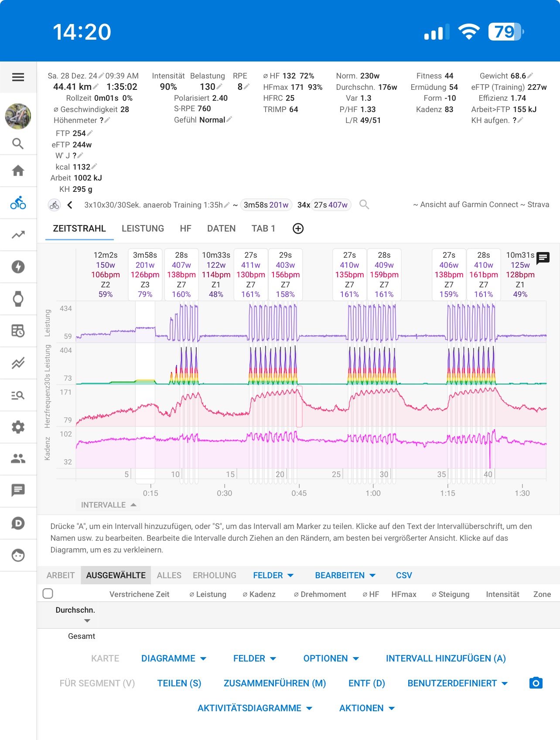
Task: Click ZUSAMMENFÜHREN (M) button
Action: [275, 683]
